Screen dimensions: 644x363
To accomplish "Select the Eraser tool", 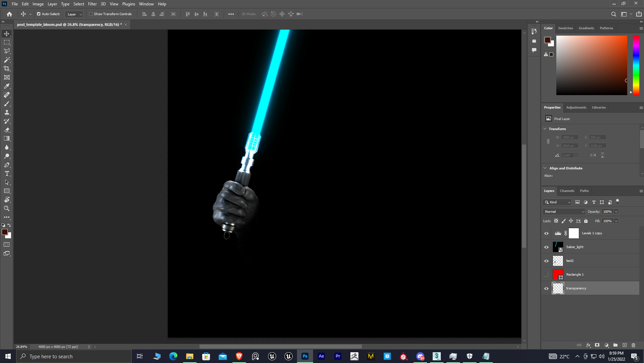I will [x=7, y=130].
